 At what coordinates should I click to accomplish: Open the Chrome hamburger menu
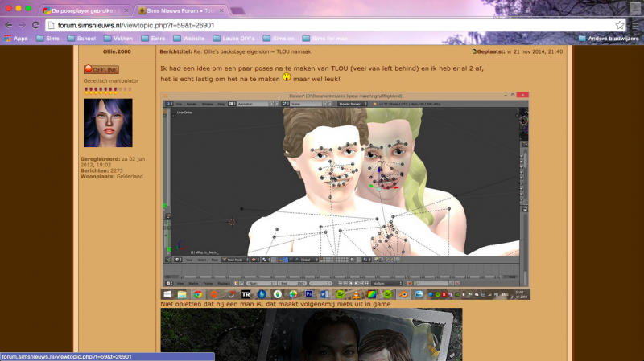point(635,25)
